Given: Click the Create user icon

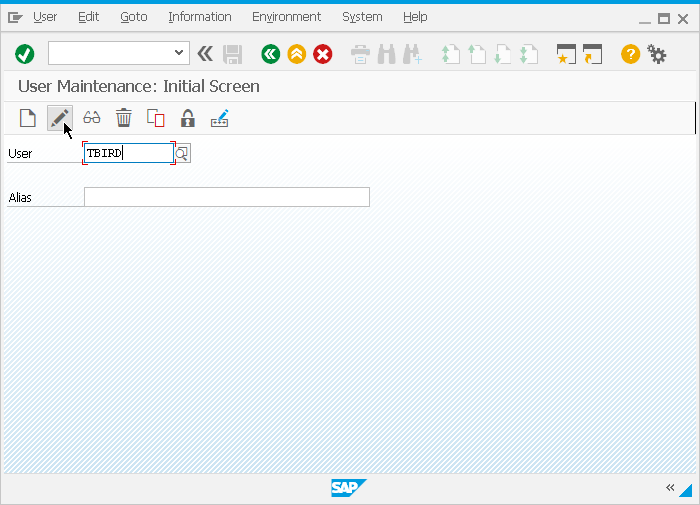Looking at the screenshot, I should (28, 118).
